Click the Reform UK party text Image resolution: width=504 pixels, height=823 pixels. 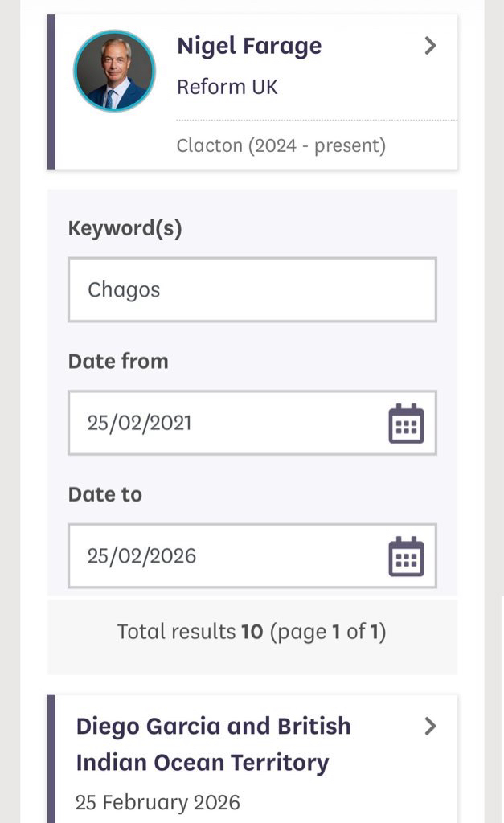pos(227,87)
